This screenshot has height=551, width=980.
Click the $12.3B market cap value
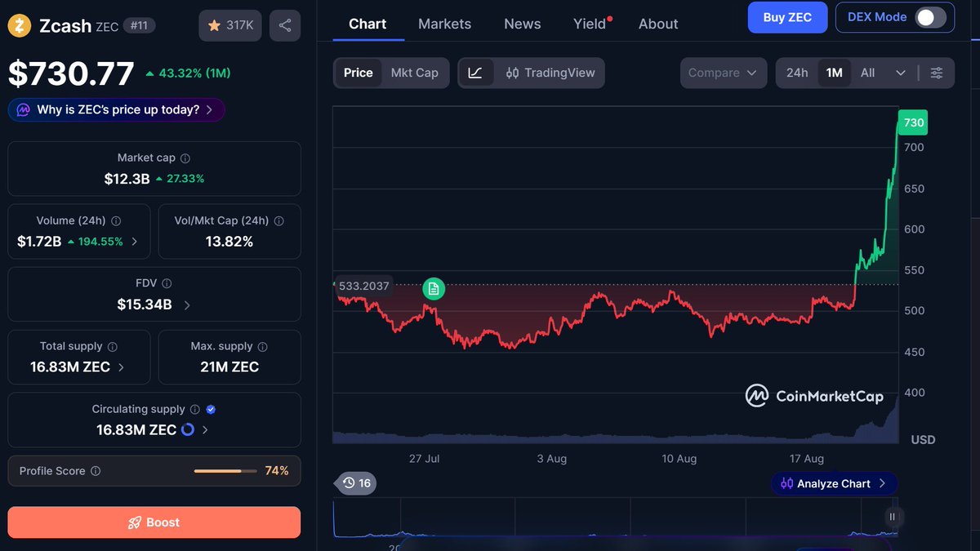[x=127, y=179]
